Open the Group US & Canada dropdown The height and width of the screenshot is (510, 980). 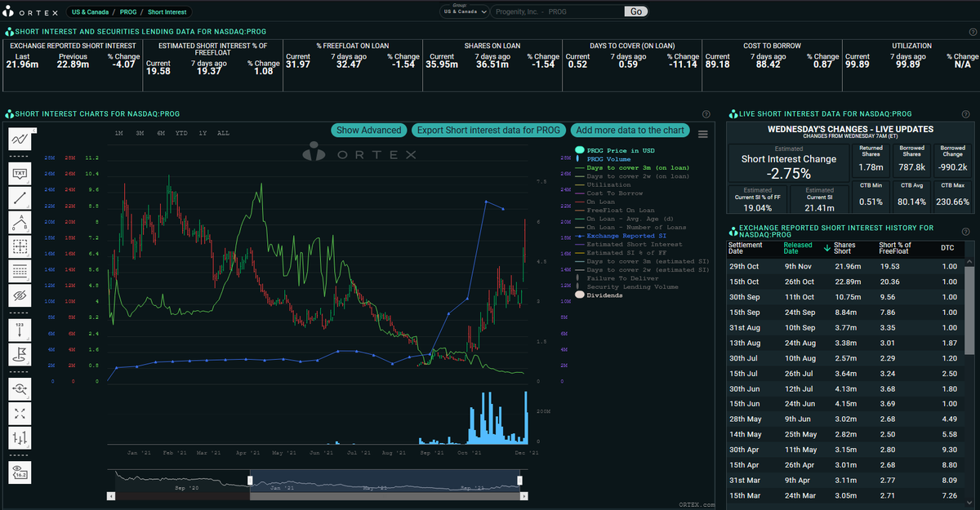464,11
